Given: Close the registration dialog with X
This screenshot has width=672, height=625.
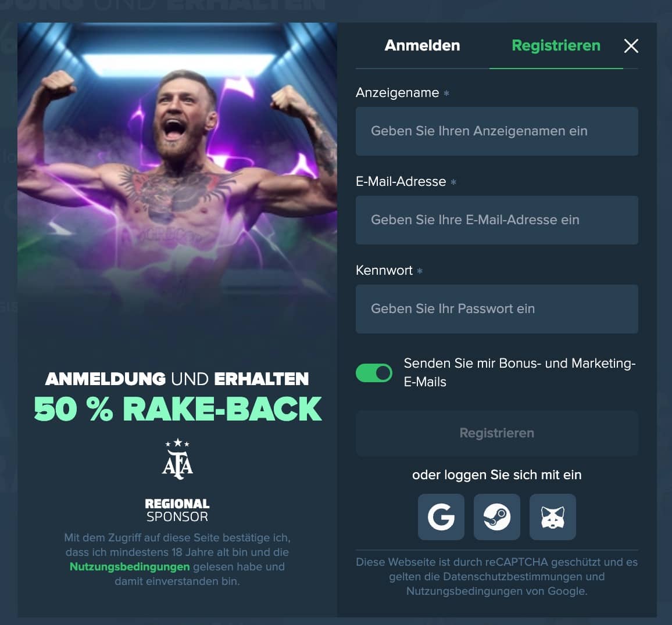Looking at the screenshot, I should tap(631, 46).
